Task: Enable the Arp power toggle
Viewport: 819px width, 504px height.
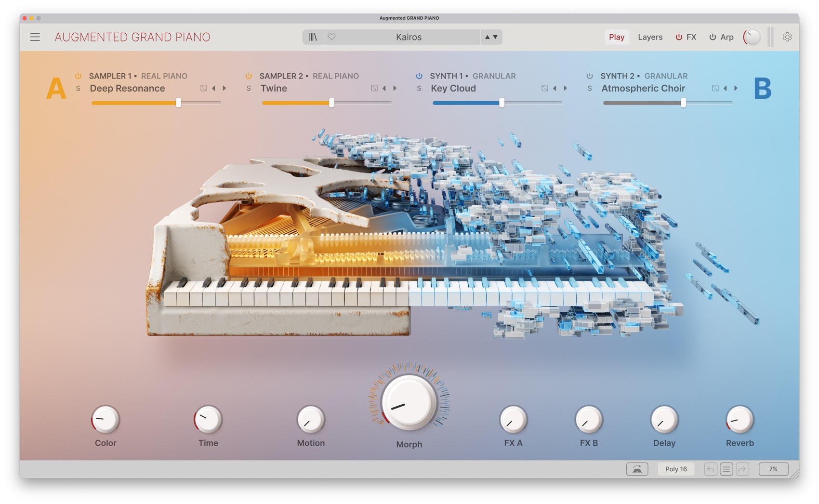Action: (x=712, y=37)
